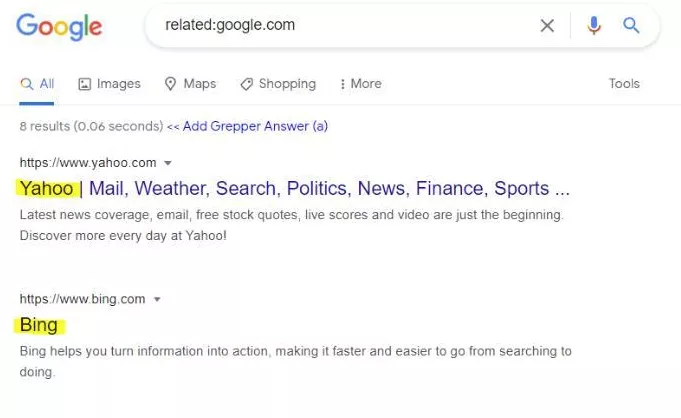
Task: Expand the bing.com URL dropdown arrow
Action: click(x=157, y=299)
